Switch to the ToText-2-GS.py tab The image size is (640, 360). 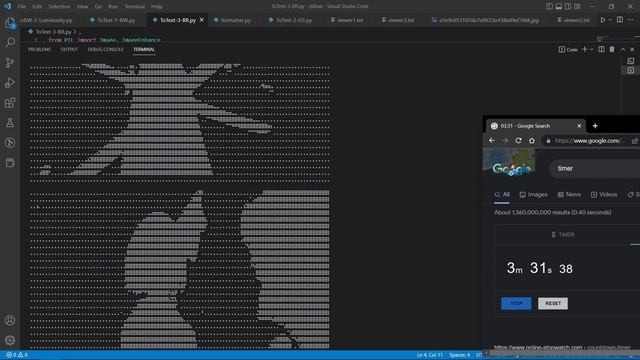[x=293, y=20]
